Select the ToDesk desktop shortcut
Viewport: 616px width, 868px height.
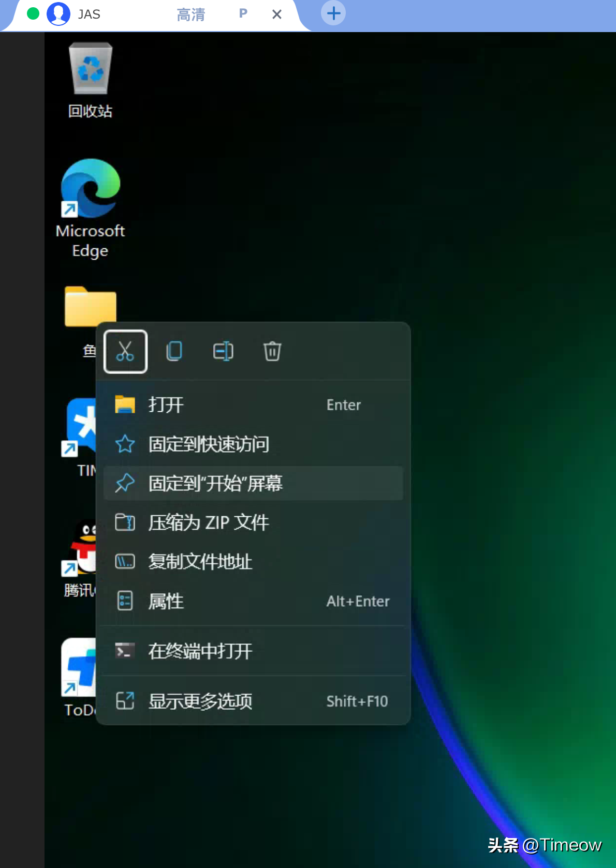(x=79, y=678)
